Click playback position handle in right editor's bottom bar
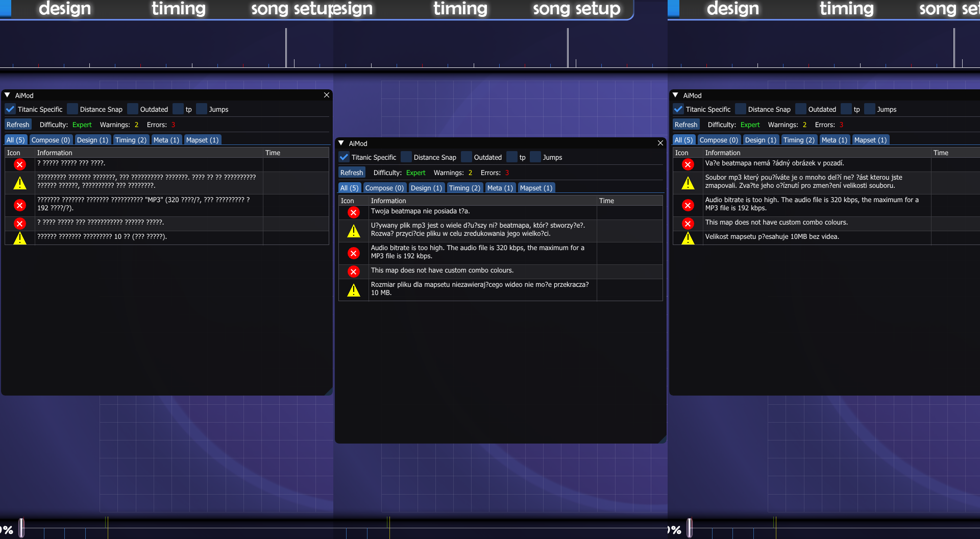Image resolution: width=980 pixels, height=539 pixels. 690,528
